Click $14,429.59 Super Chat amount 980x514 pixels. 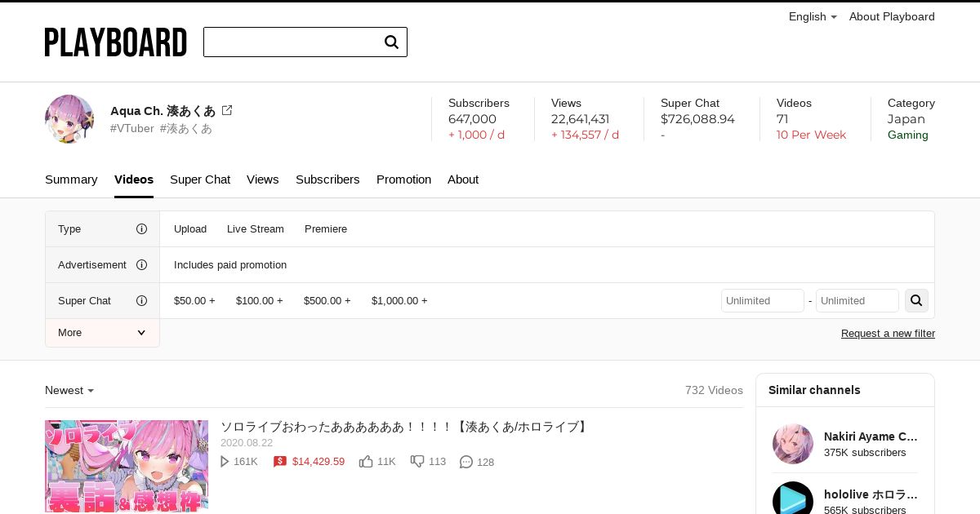(x=318, y=462)
